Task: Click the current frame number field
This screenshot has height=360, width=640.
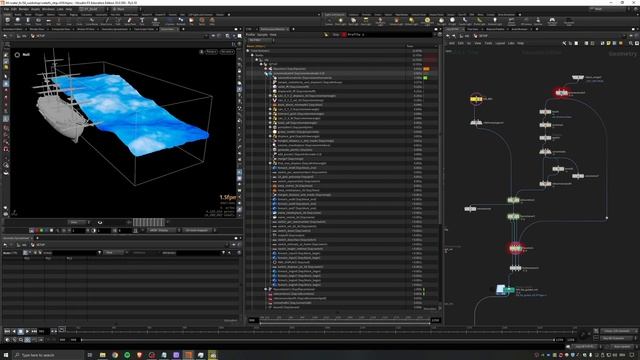Action: [44, 331]
